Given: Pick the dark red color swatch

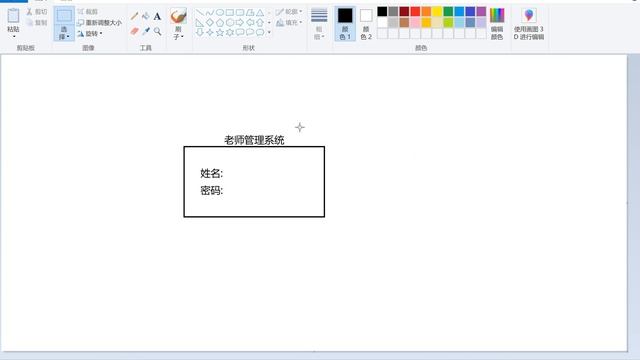Looking at the screenshot, I should [x=404, y=11].
